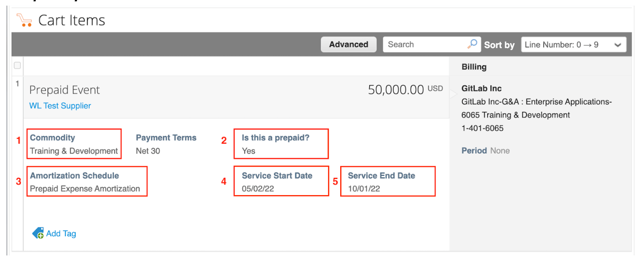Select the 50,000.00 amount

tap(396, 90)
